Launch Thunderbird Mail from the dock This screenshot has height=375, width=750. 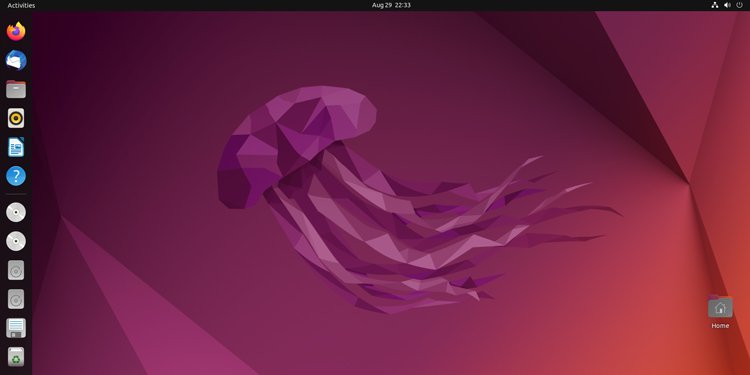click(x=16, y=60)
